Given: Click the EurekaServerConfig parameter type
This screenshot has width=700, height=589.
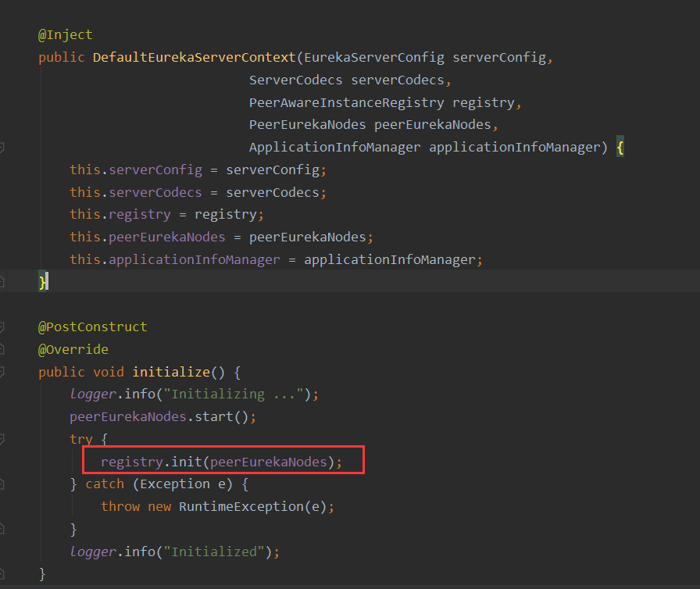Looking at the screenshot, I should (374, 58).
